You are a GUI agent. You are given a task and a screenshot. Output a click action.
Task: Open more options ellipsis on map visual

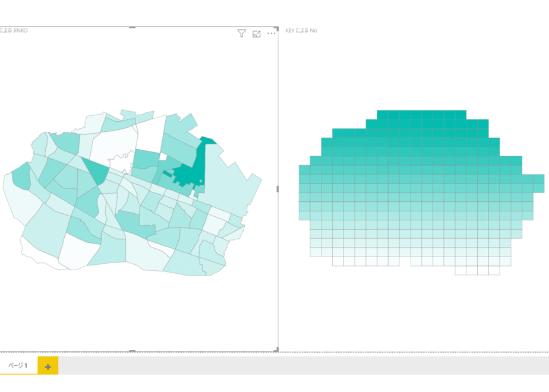tap(272, 33)
